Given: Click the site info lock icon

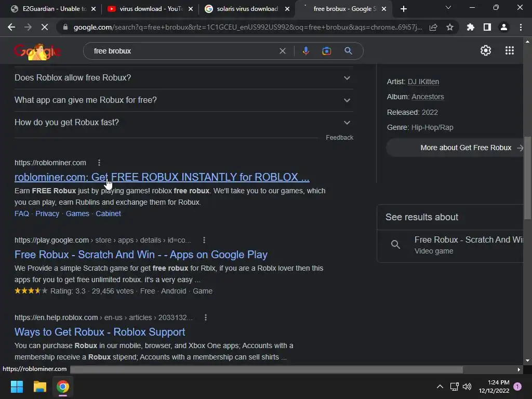Looking at the screenshot, I should pyautogui.click(x=65, y=27).
